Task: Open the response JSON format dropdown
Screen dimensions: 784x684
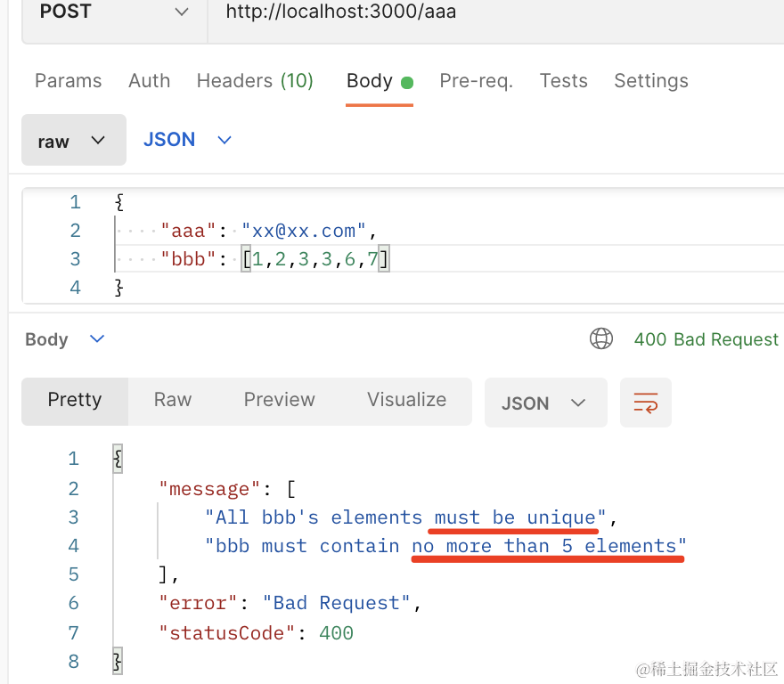Action: (x=544, y=403)
